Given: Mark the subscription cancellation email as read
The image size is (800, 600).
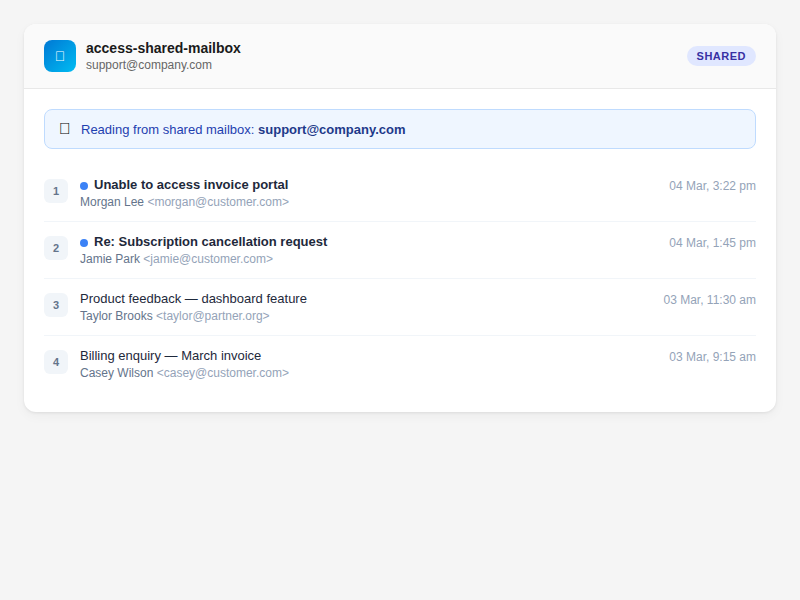Looking at the screenshot, I should (83, 242).
